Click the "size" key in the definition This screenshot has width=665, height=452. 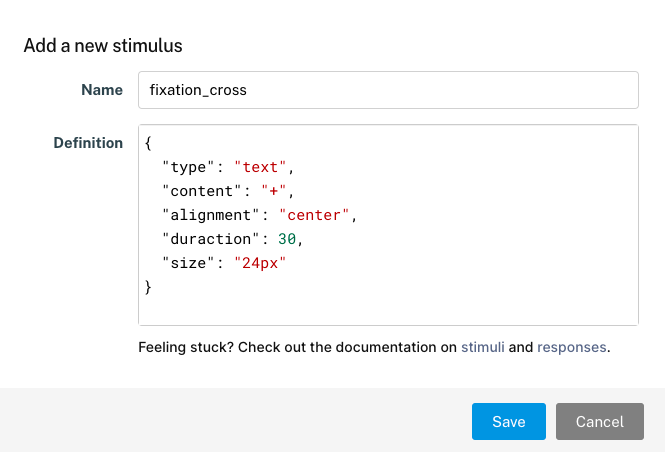tap(189, 263)
